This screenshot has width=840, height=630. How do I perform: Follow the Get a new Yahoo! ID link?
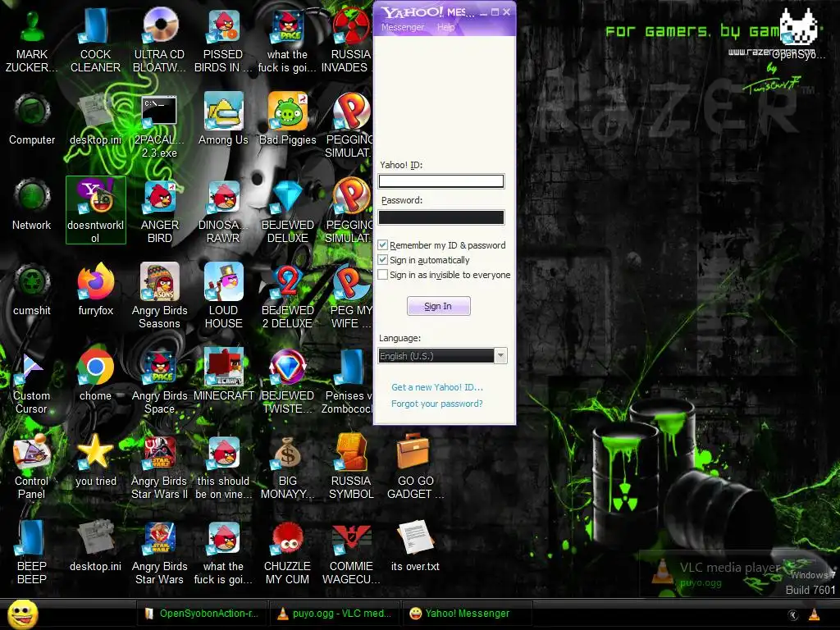pyautogui.click(x=437, y=387)
